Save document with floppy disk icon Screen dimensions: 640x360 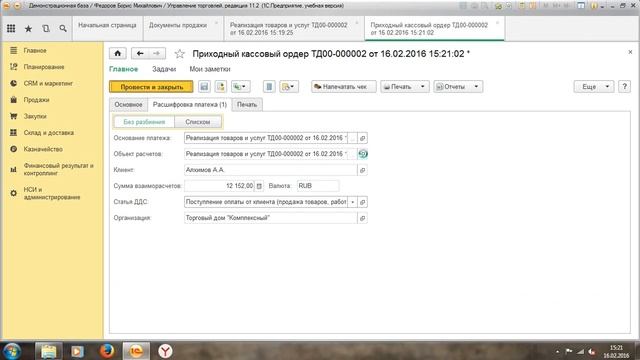pyautogui.click(x=204, y=87)
